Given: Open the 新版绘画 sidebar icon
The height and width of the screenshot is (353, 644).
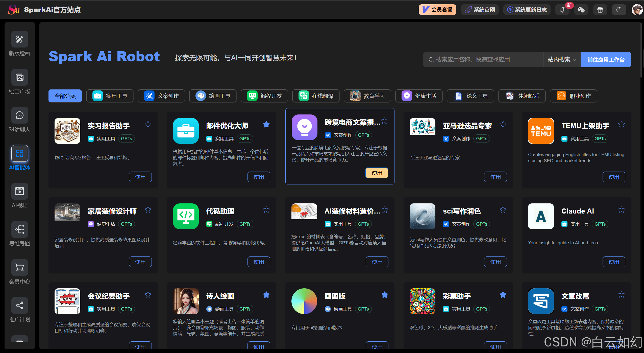Looking at the screenshot, I should (x=19, y=39).
